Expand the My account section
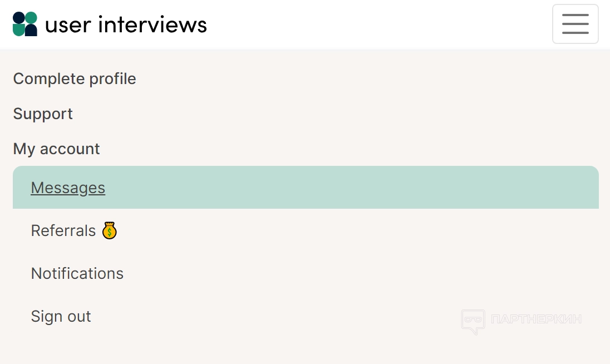 pos(56,149)
